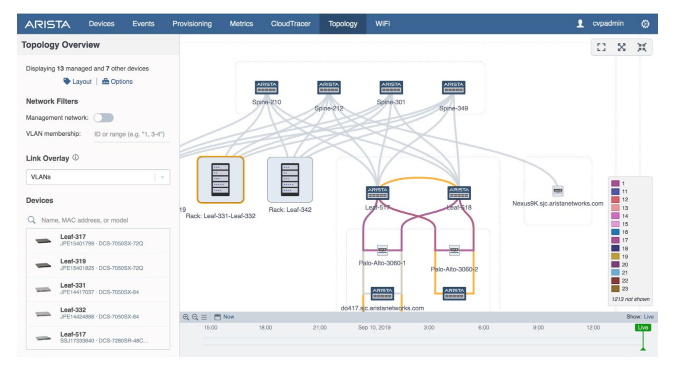
Task: Click VLAN 1 color swatch in legend
Action: tap(615, 183)
